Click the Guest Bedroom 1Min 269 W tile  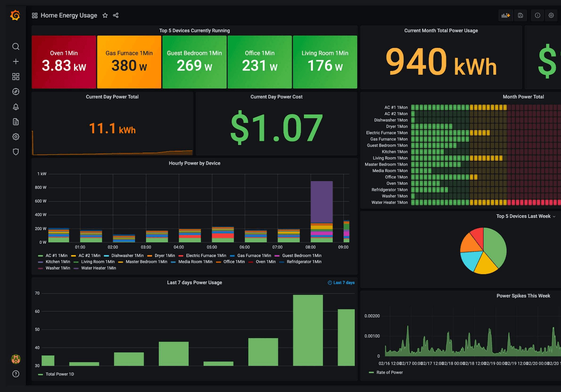194,62
